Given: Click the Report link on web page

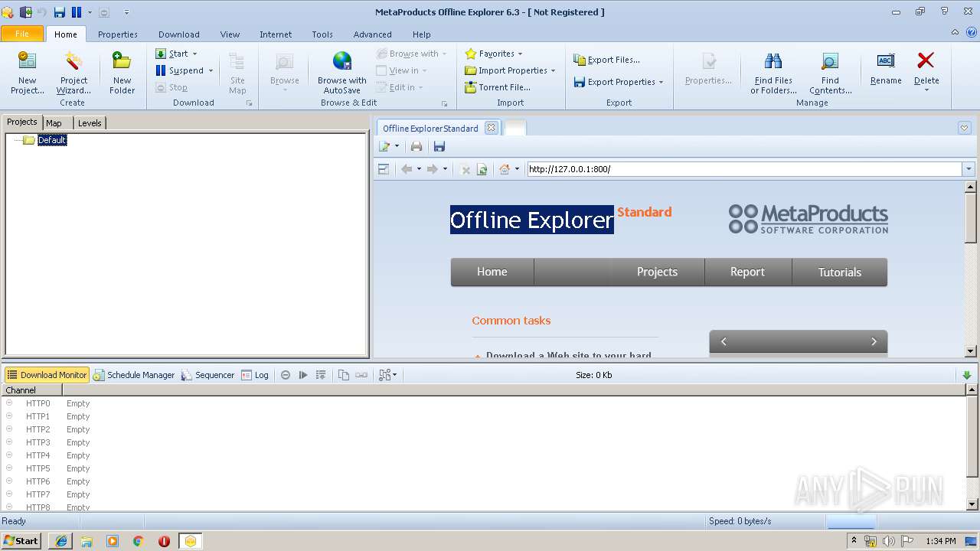Looking at the screenshot, I should pyautogui.click(x=747, y=272).
